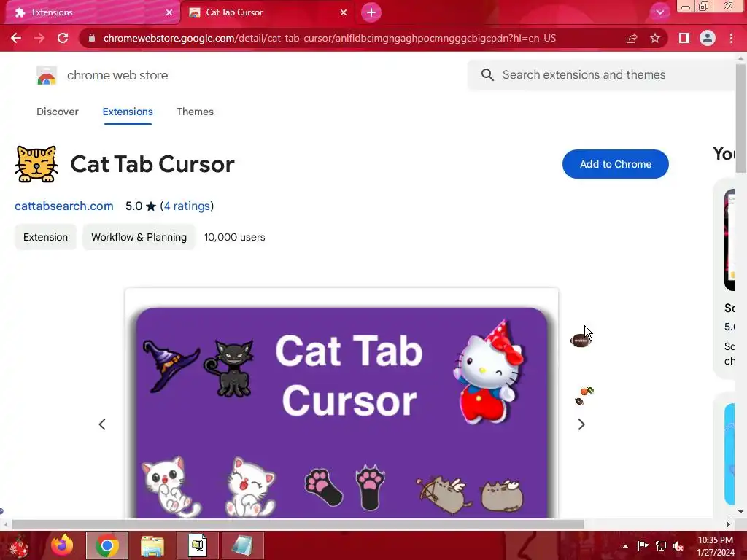Reload the current page
The width and height of the screenshot is (747, 560).
63,38
